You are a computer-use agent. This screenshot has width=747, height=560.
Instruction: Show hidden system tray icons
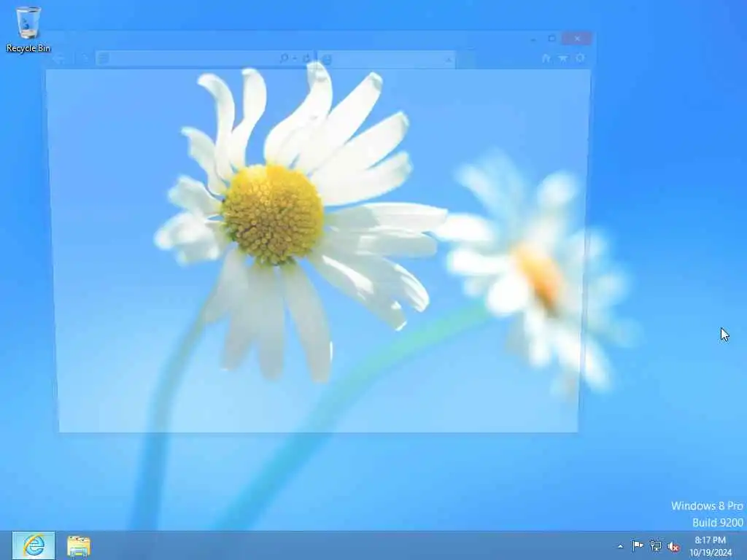click(x=620, y=546)
